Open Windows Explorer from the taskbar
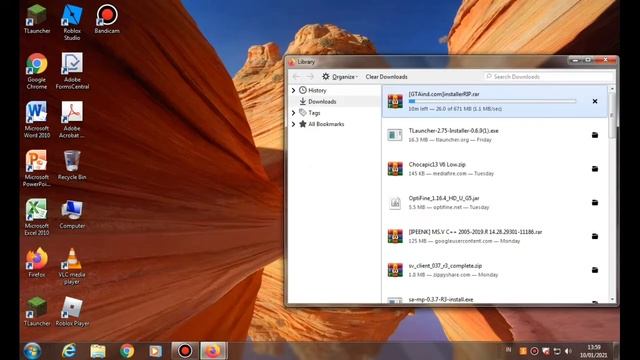640x360 pixels. pos(98,351)
